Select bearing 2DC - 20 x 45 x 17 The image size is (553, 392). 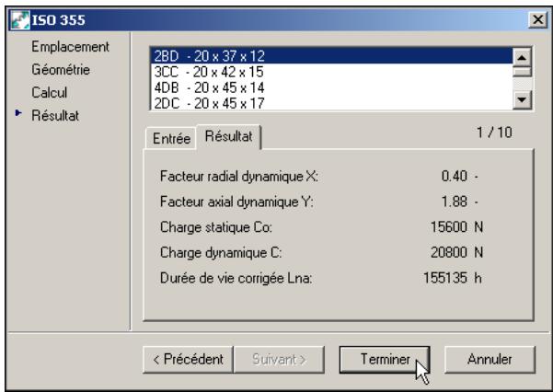point(331,103)
